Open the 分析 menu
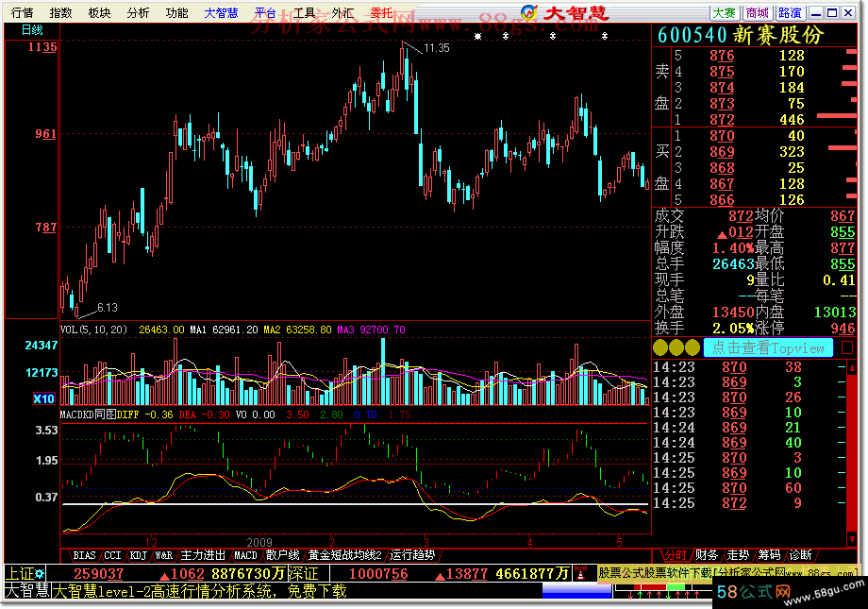 pyautogui.click(x=138, y=12)
